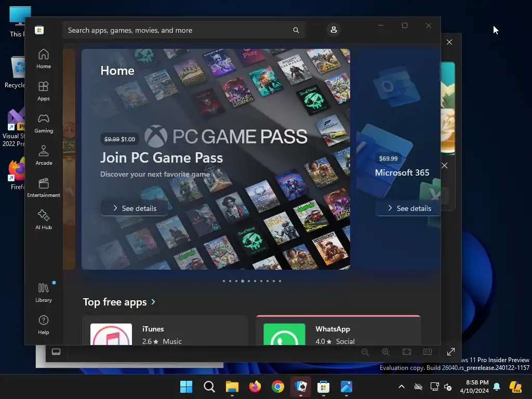
Task: Click the fullscreen expand arrow icon
Action: click(451, 352)
